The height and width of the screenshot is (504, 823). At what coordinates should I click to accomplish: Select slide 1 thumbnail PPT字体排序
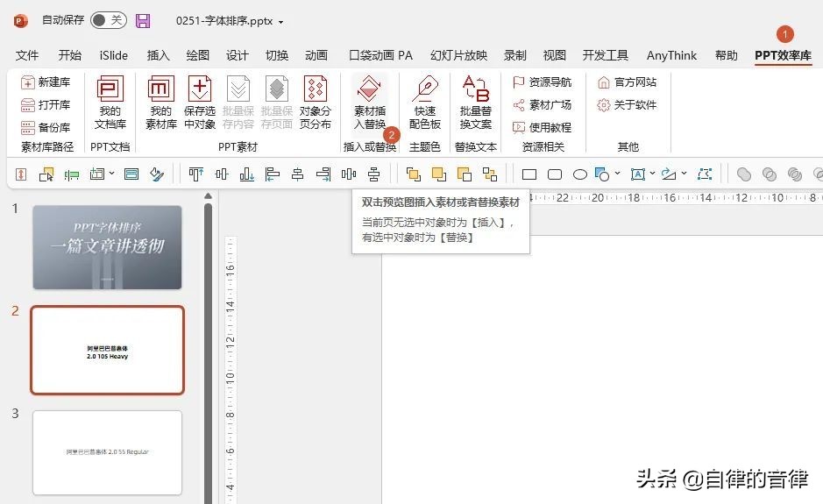pyautogui.click(x=107, y=247)
